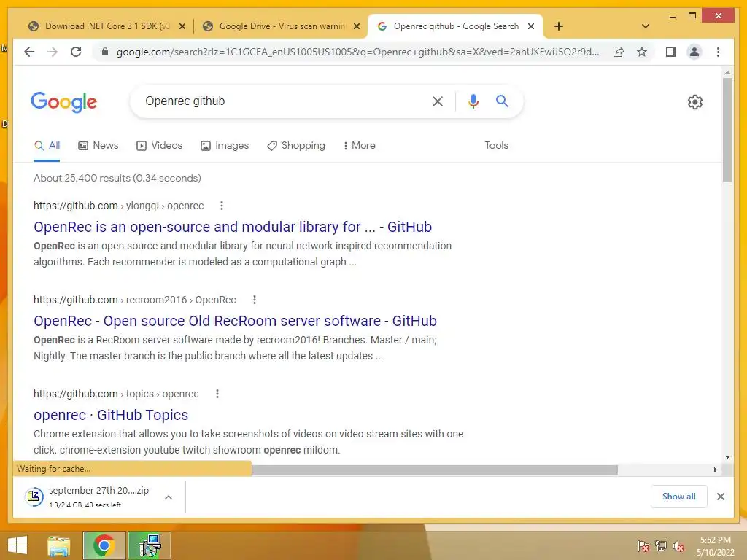Submit the search using the magnifier icon
Screen dimensions: 747x560
click(502, 101)
